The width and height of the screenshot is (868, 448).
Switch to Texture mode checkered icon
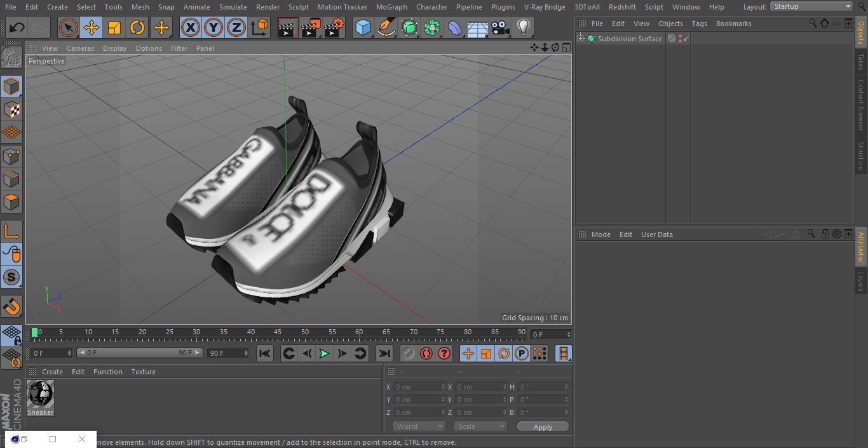(11, 109)
